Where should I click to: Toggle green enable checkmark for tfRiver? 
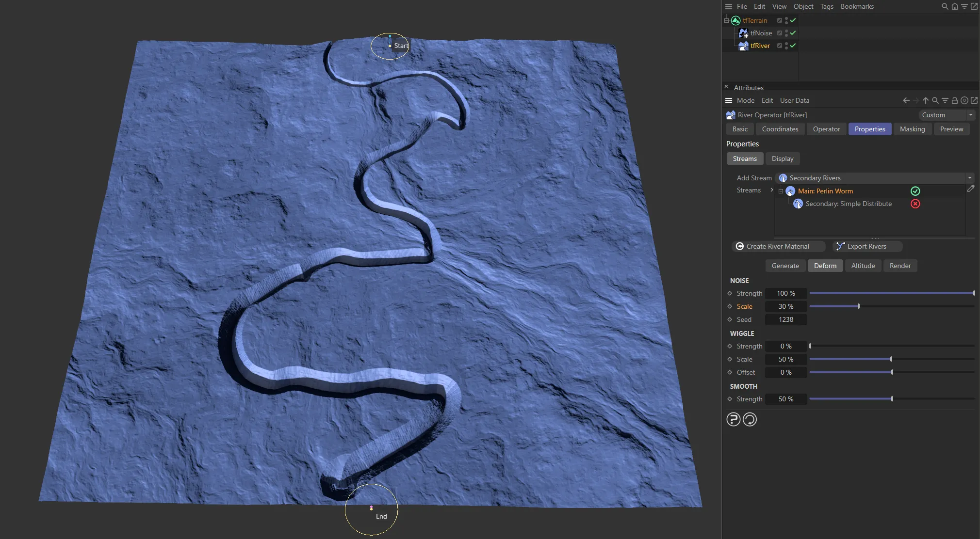pos(793,46)
